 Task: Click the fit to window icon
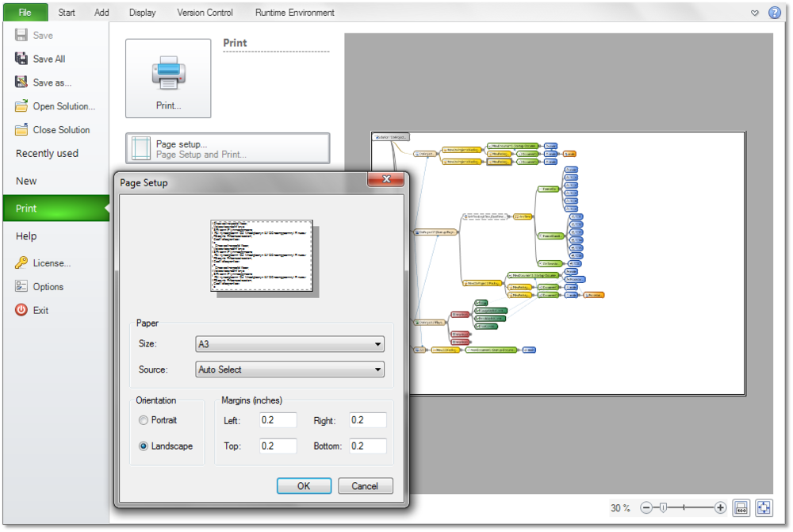[764, 507]
